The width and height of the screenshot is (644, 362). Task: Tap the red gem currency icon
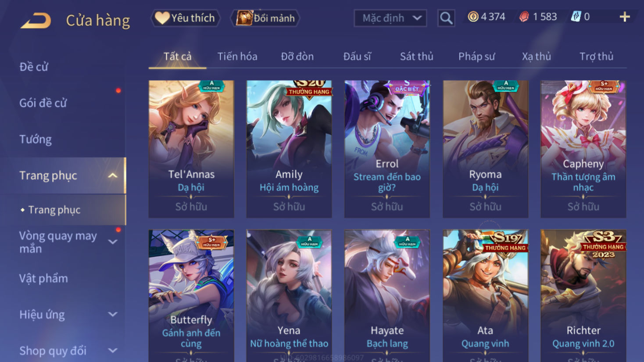[524, 17]
